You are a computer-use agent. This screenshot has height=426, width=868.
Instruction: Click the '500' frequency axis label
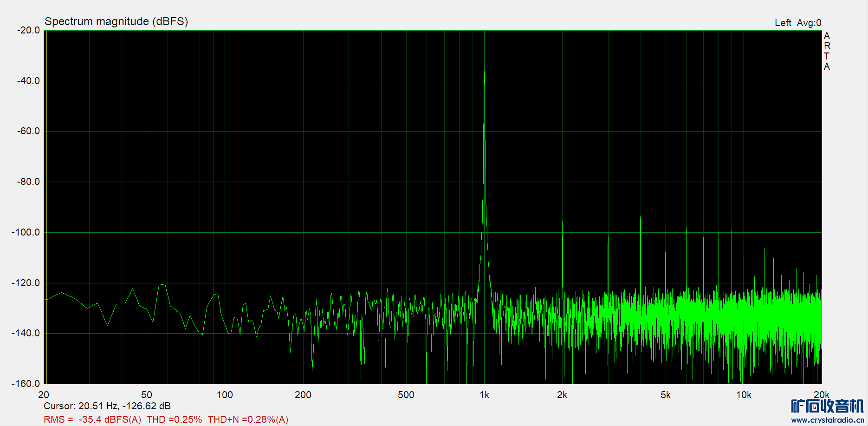point(406,395)
